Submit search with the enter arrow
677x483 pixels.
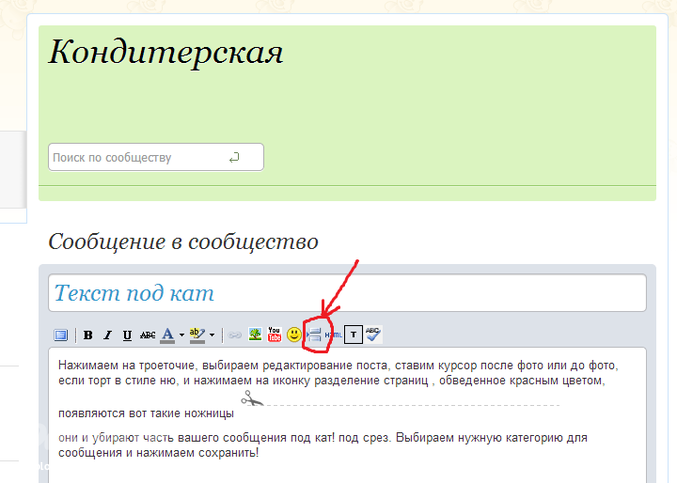(234, 157)
